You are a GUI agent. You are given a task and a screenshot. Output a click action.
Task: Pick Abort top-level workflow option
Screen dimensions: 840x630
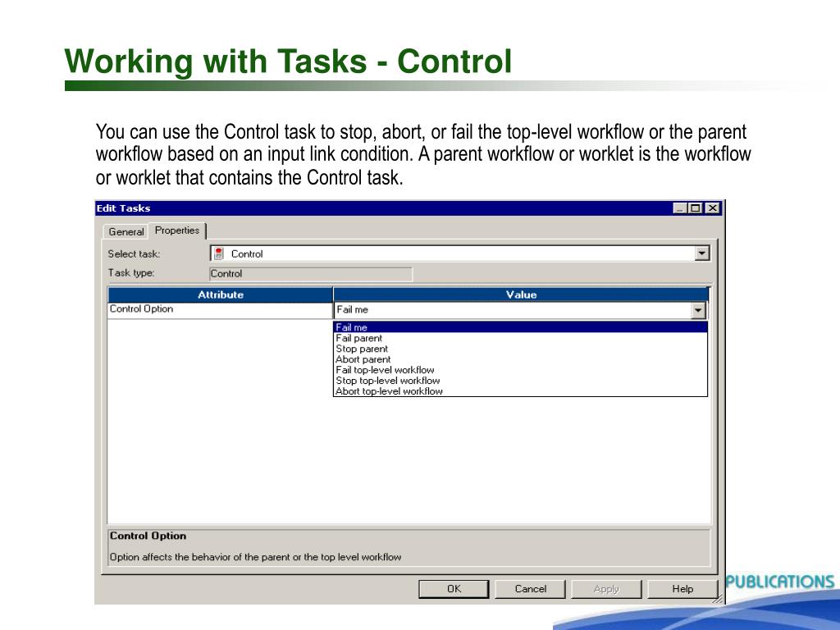pyautogui.click(x=520, y=391)
